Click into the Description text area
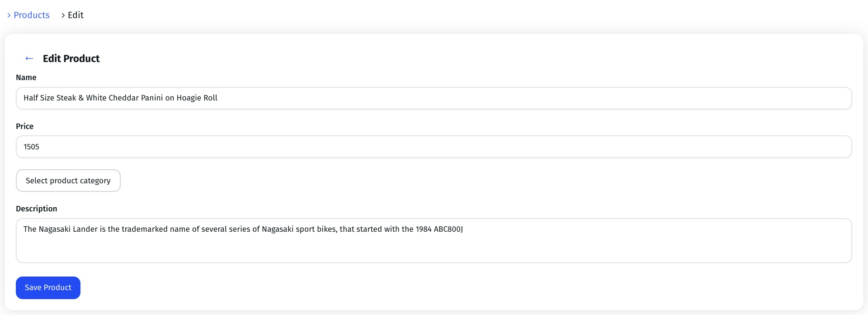Viewport: 868px width, 315px height. pyautogui.click(x=434, y=240)
